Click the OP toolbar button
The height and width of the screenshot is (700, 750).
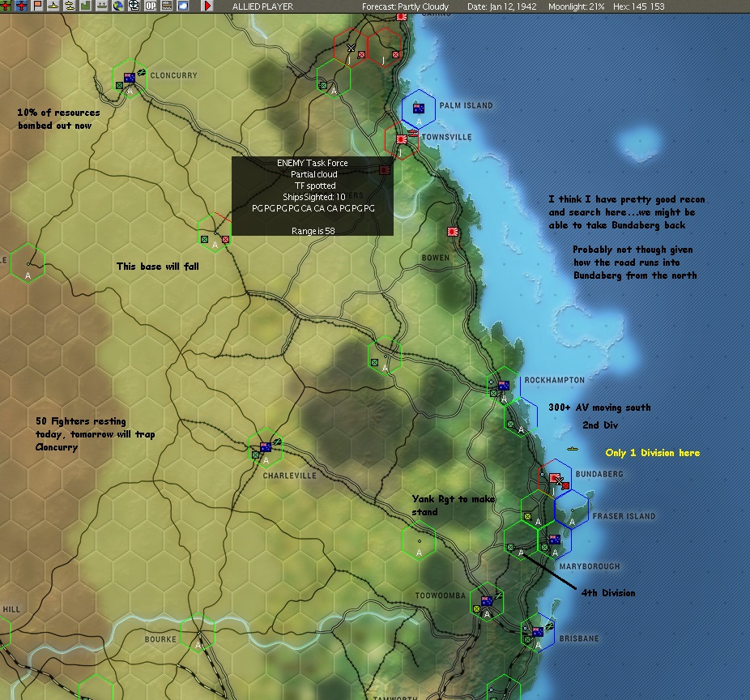(x=151, y=6)
